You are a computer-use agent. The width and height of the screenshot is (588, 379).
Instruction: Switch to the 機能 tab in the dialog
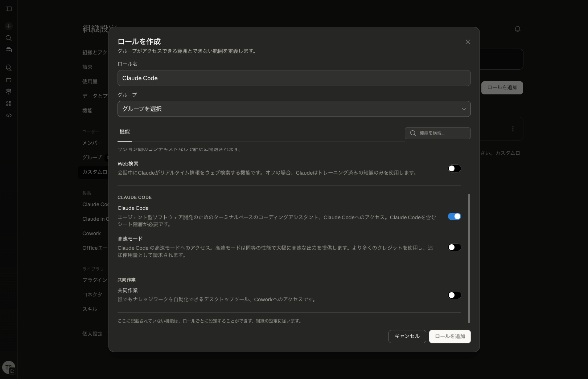[124, 132]
